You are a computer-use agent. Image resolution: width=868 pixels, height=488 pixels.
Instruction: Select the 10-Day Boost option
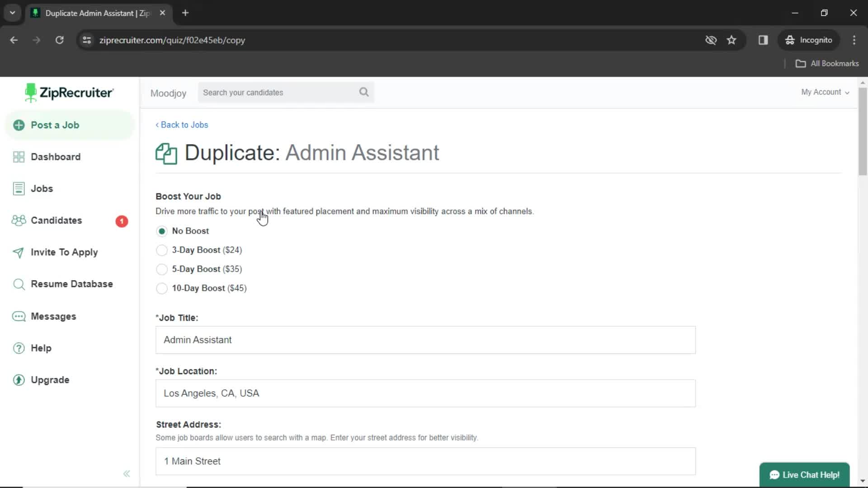pos(161,288)
